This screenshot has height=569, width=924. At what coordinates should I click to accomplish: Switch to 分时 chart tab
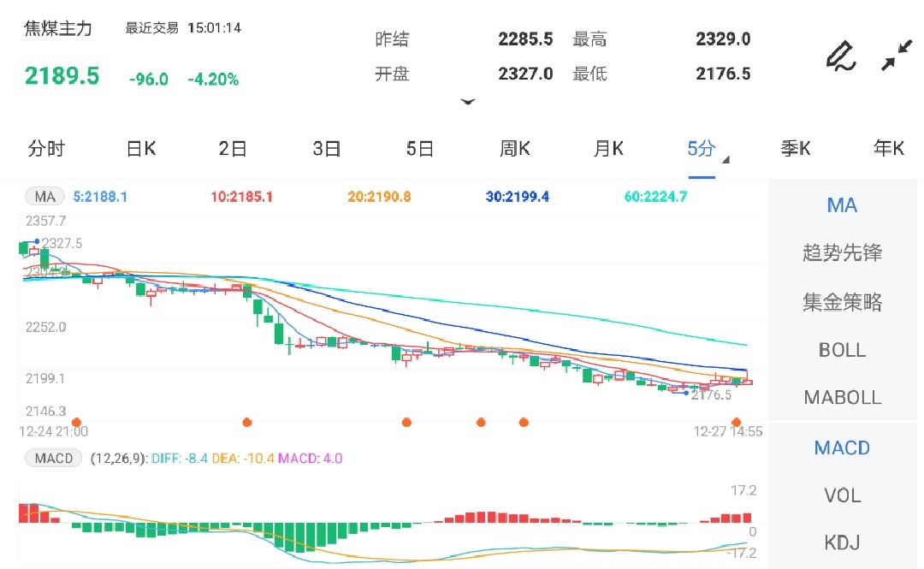(46, 149)
